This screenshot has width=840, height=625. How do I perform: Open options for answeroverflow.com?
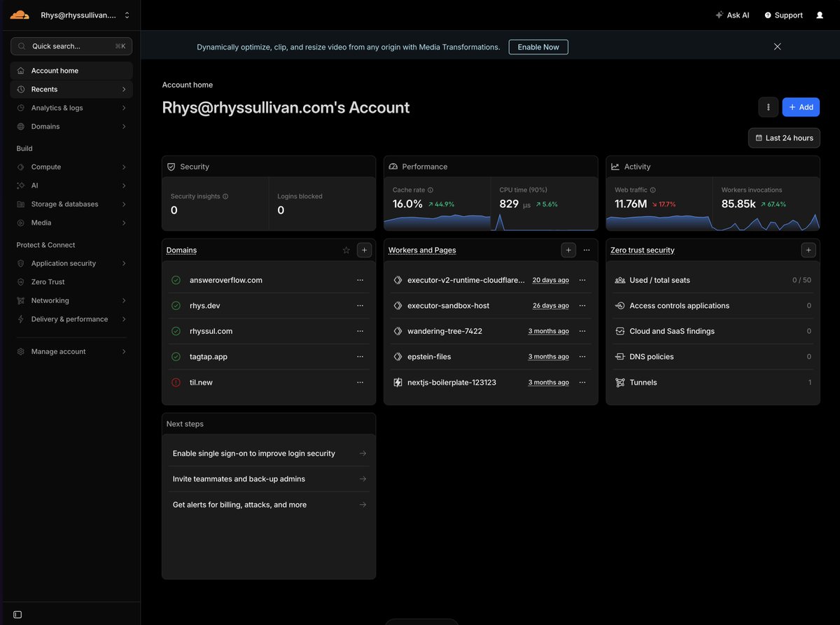point(360,280)
